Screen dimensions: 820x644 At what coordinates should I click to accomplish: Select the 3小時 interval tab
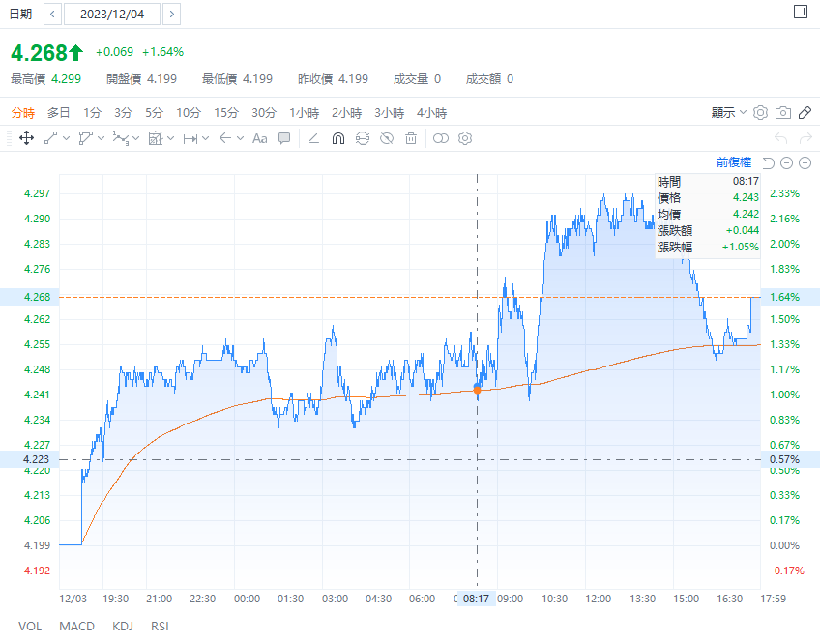pyautogui.click(x=389, y=113)
